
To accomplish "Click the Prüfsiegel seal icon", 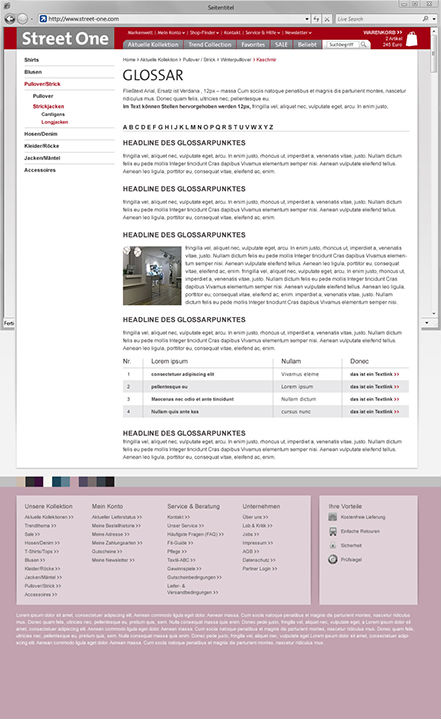I will (333, 559).
